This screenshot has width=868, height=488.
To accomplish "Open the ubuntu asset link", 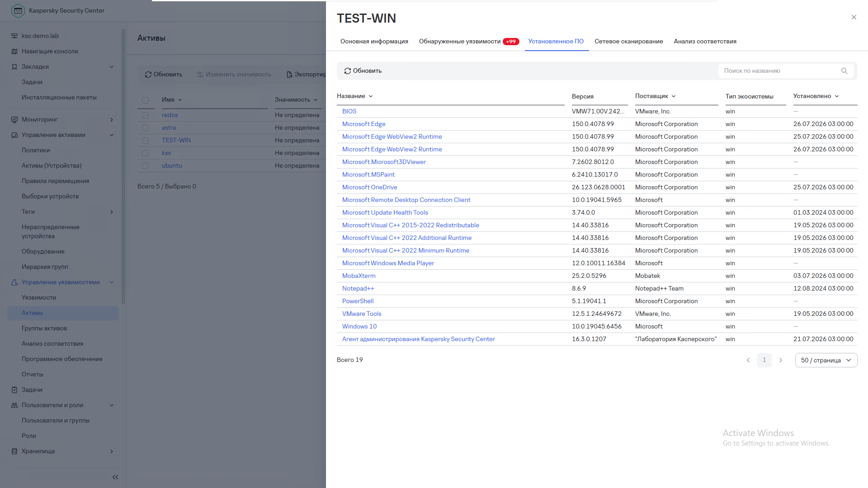I will (x=172, y=166).
